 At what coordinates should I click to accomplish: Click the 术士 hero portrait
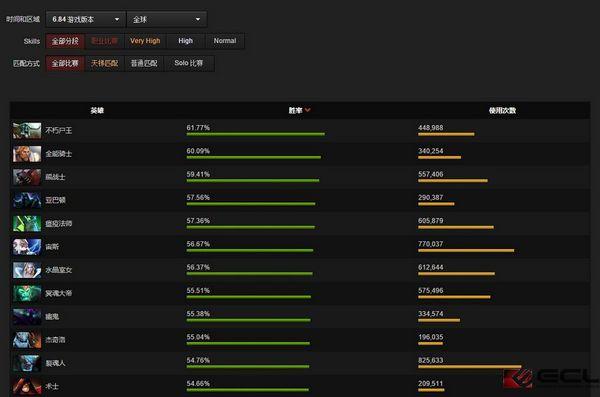coord(27,386)
